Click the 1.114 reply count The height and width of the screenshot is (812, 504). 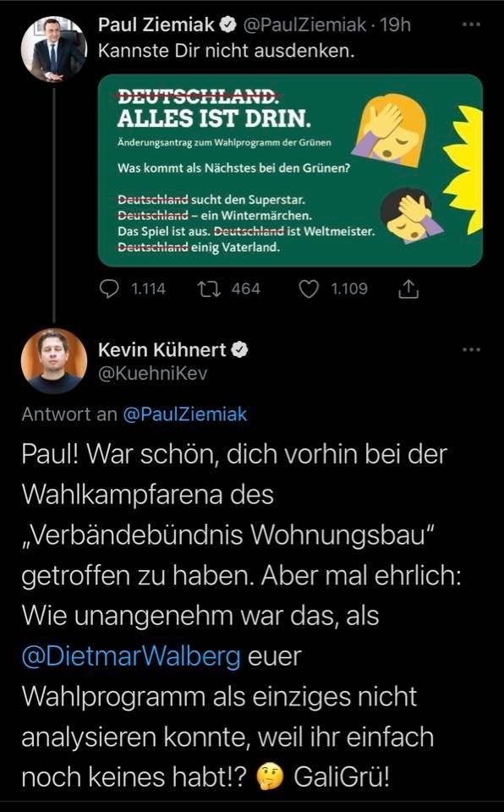148,289
